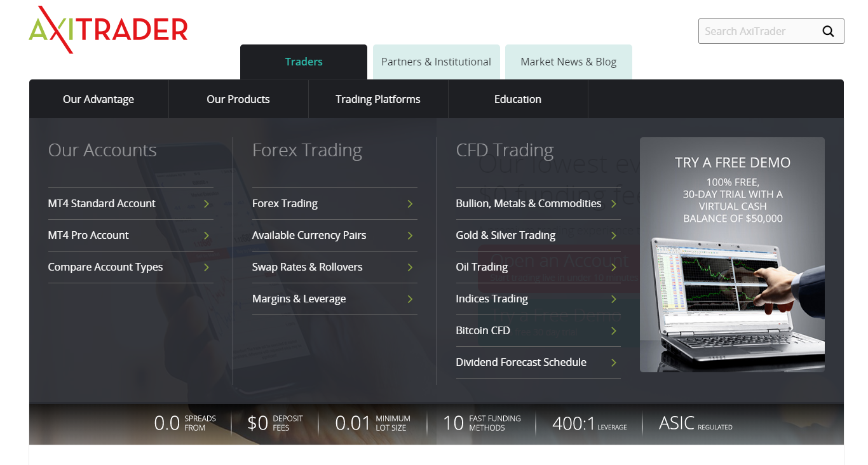Click the chevron beside Dividend Forecast Schedule
868x465 pixels.
[x=614, y=363]
